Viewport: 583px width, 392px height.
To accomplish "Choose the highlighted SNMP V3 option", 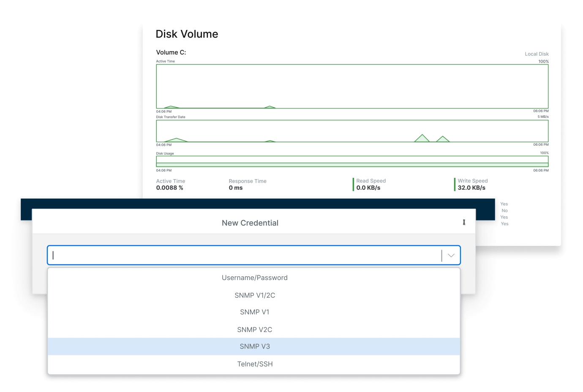I will 254,346.
